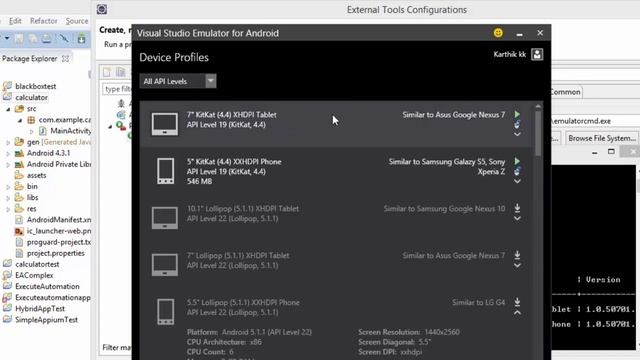
Task: Expand details of 7" KitKat Tablet profile
Action: [517, 134]
